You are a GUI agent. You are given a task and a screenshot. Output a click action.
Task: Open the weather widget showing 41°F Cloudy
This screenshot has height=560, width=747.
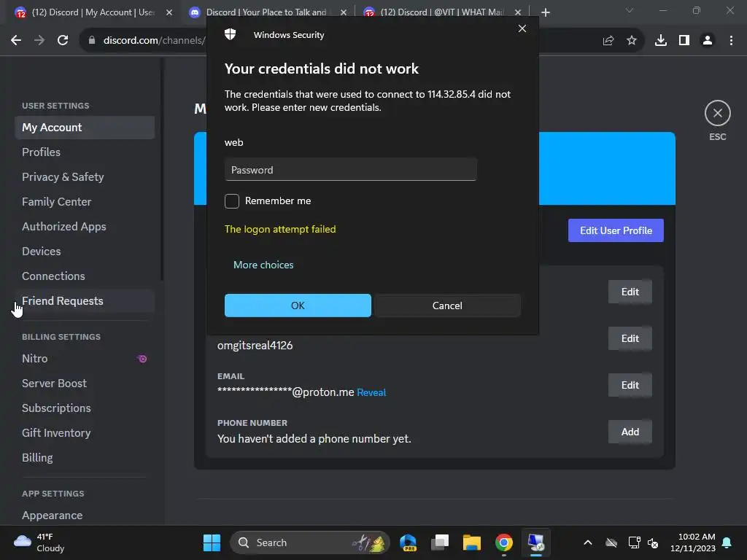point(39,542)
